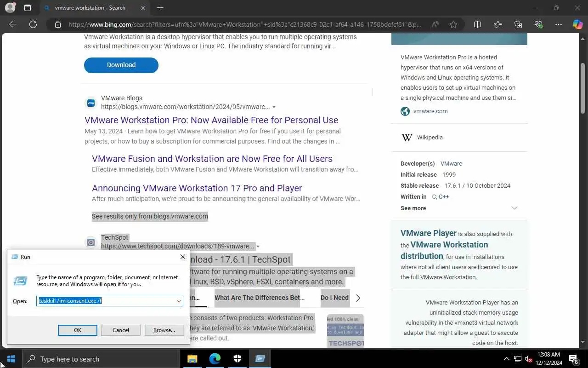
Task: Open the tab actions menu icon
Action: tap(28, 8)
